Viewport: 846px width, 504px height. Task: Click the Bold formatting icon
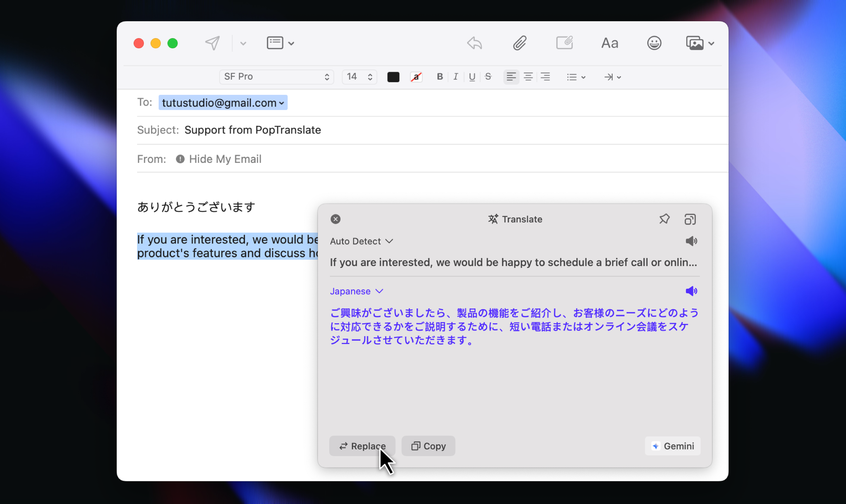tap(439, 76)
